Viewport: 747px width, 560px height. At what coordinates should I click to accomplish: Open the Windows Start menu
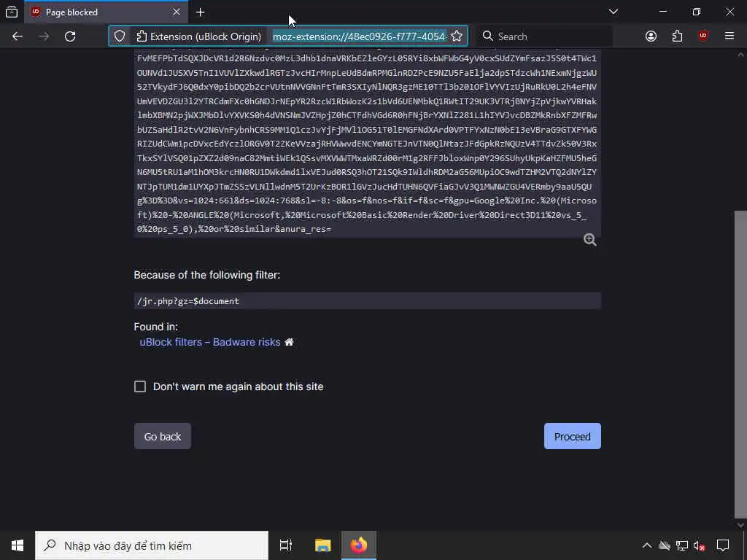[x=18, y=545]
